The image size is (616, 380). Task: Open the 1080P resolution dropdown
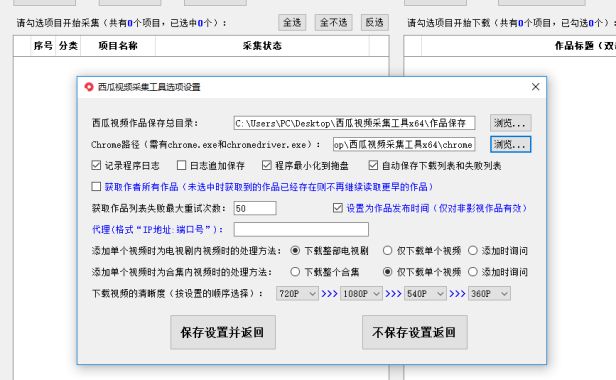pyautogui.click(x=361, y=294)
